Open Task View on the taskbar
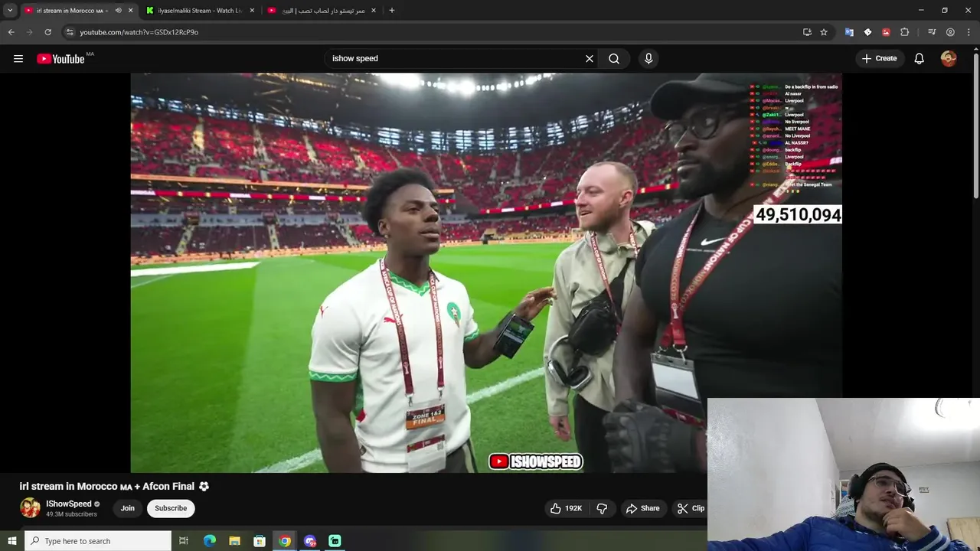 point(184,541)
